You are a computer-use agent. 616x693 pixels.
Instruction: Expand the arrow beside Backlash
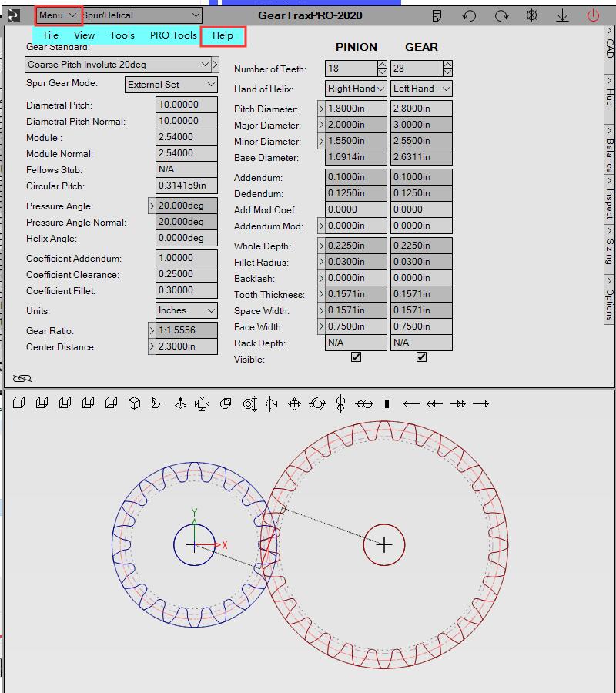[x=321, y=278]
